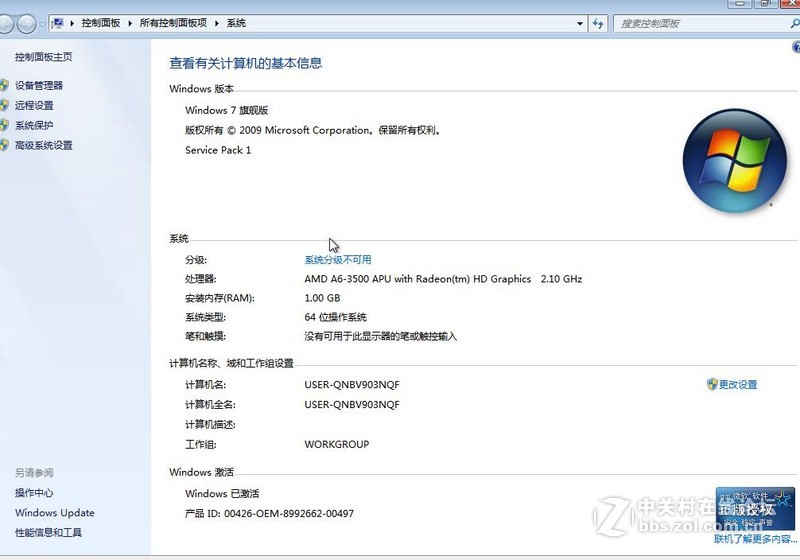The height and width of the screenshot is (560, 800).
Task: Click the 搜索控制面板 search box
Action: pyautogui.click(x=692, y=23)
